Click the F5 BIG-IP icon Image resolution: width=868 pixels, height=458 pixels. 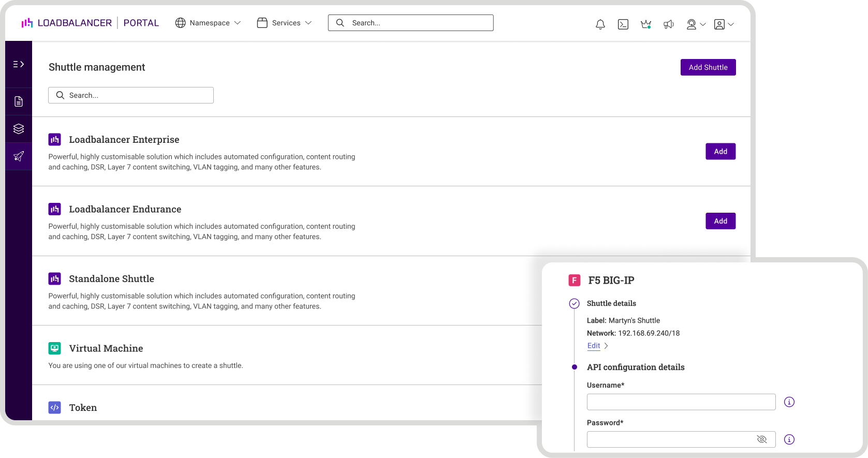coord(575,280)
